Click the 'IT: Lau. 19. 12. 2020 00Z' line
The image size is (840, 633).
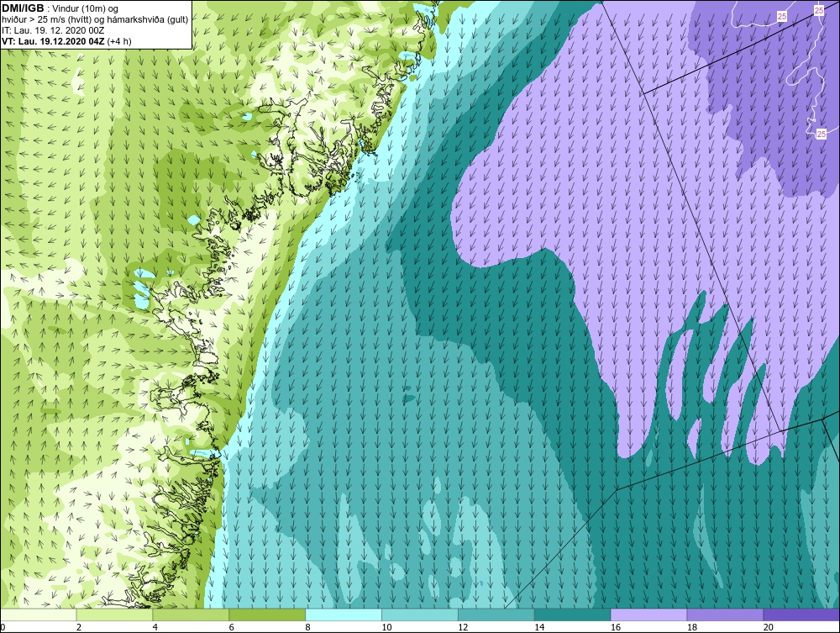click(x=53, y=30)
